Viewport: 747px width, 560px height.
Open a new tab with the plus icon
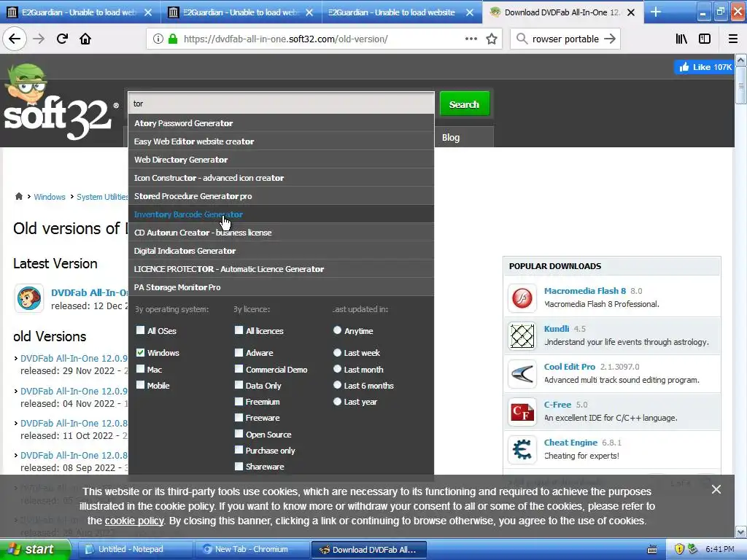(656, 12)
